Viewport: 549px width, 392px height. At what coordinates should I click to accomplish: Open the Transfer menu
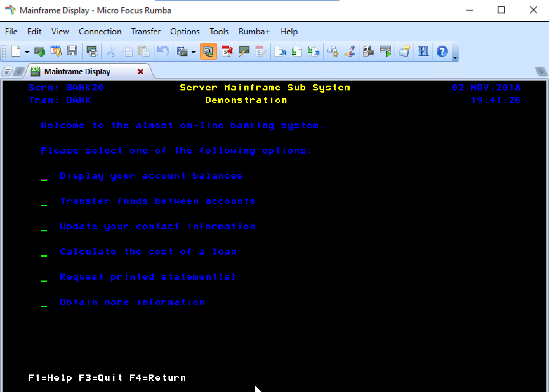pyautogui.click(x=146, y=32)
